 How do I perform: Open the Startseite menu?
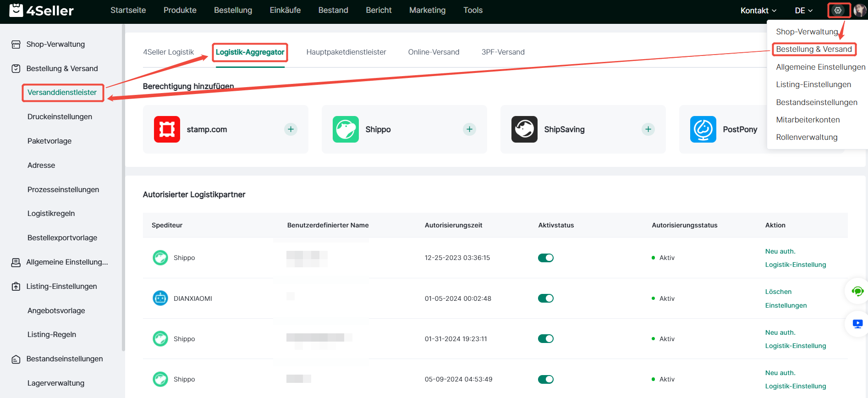(128, 10)
